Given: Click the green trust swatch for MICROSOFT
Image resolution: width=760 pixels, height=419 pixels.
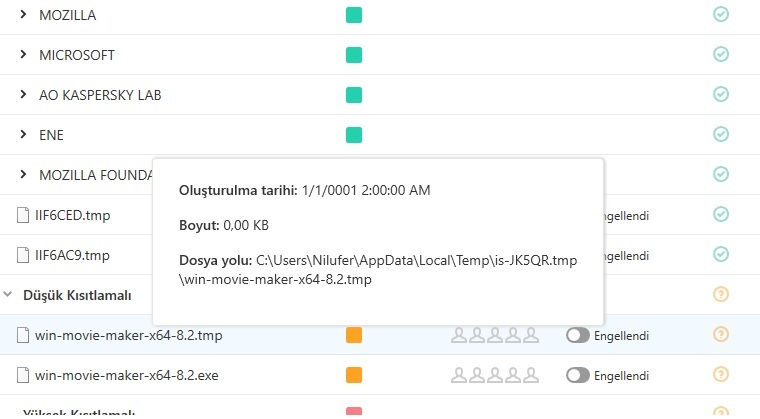Looking at the screenshot, I should [353, 55].
